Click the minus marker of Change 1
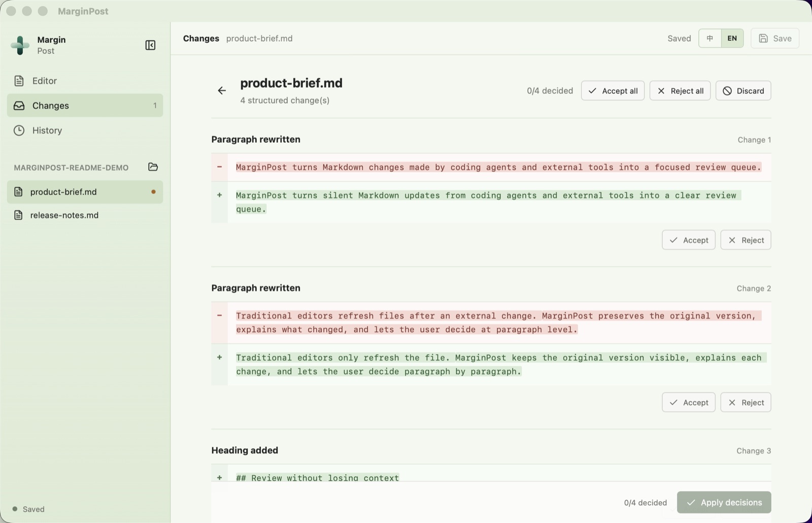 [219, 167]
